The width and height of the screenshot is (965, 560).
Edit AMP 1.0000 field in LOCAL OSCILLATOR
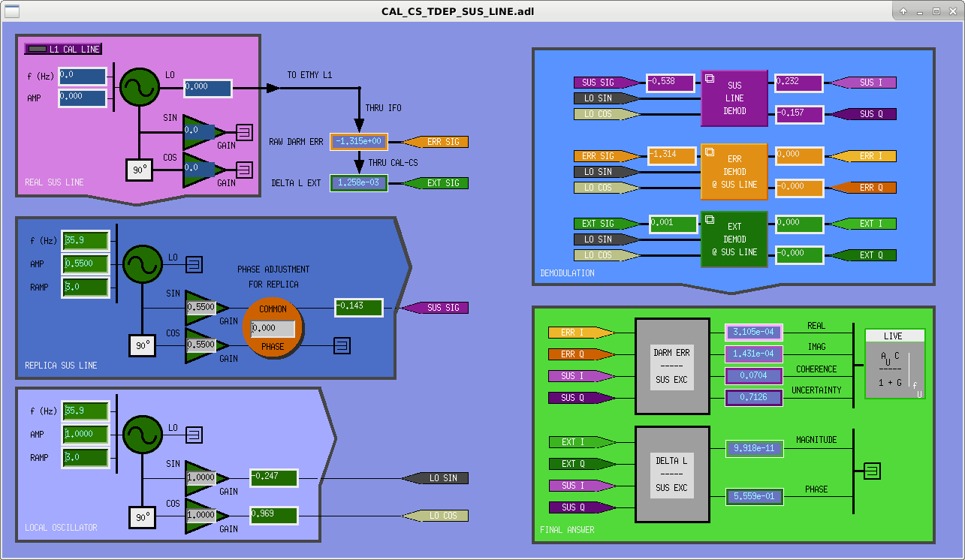[x=86, y=435]
